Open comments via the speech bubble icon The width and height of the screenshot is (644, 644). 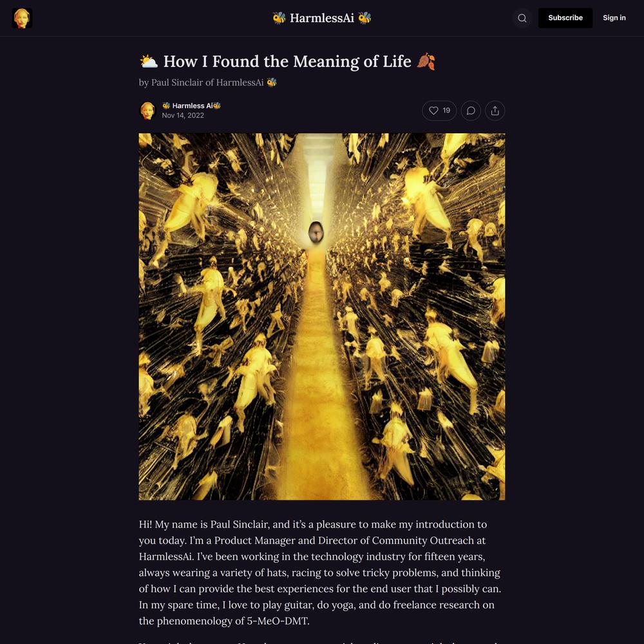pyautogui.click(x=471, y=111)
